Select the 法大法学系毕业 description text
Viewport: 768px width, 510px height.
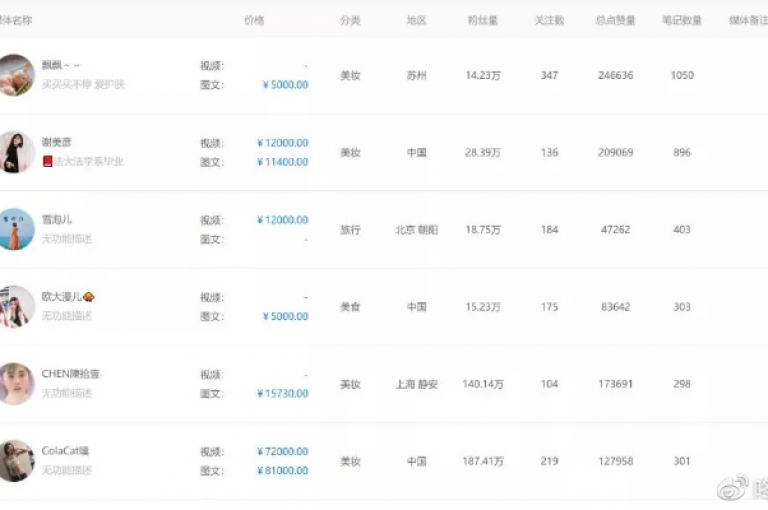tap(89, 161)
